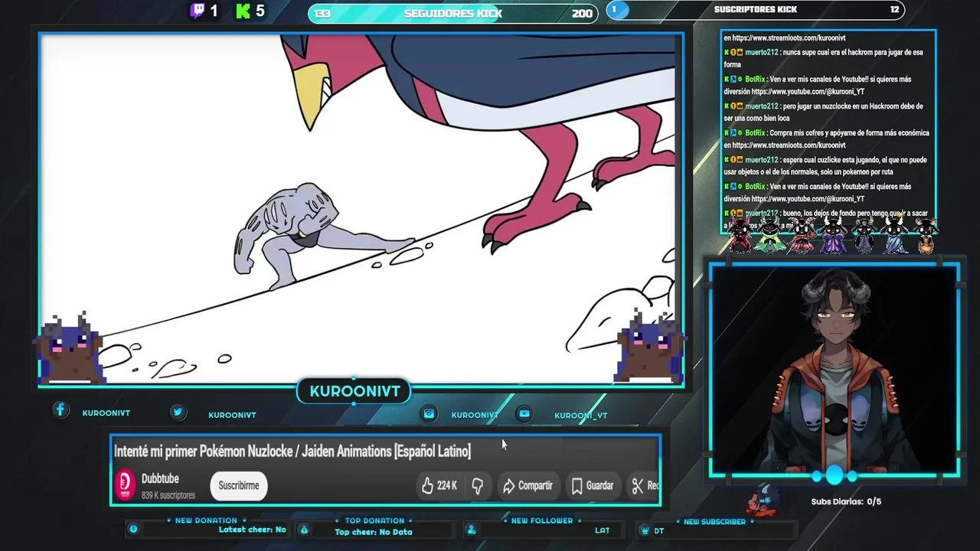This screenshot has height=551, width=980.
Task: Click the Compartir share button
Action: tap(527, 485)
